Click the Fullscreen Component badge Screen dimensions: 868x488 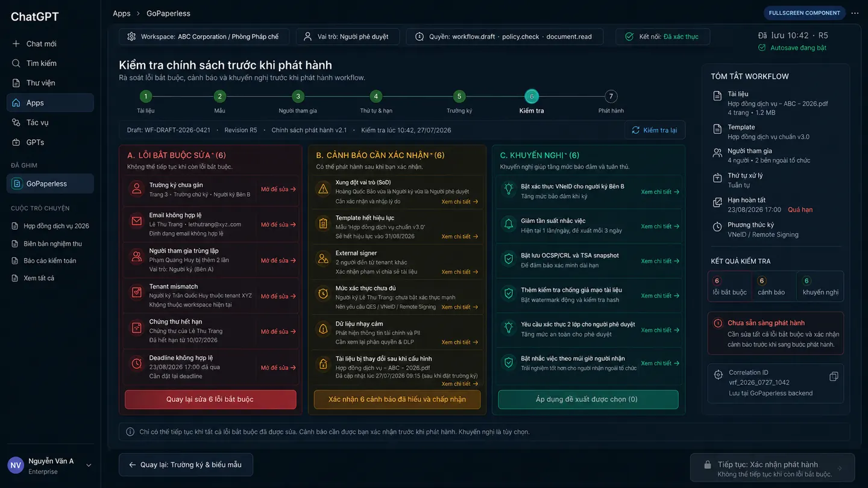pos(804,13)
